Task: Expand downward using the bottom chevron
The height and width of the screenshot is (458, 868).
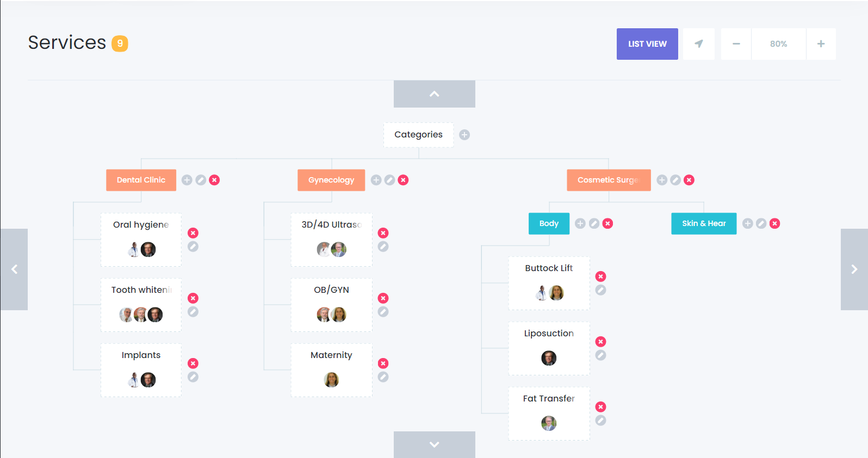Action: (x=434, y=444)
